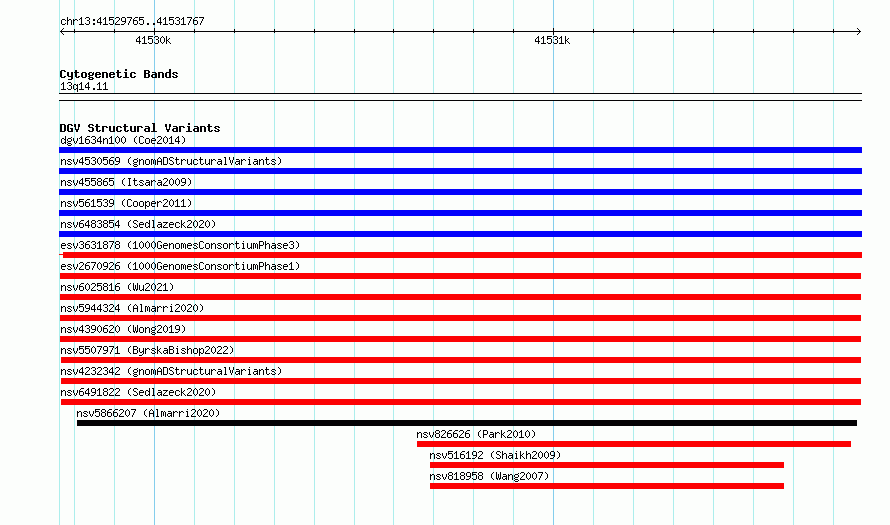Viewport: 890px width, 525px height.
Task: Open nsv6491822 (Sedlazeck2020) label
Action: pyautogui.click(x=138, y=392)
